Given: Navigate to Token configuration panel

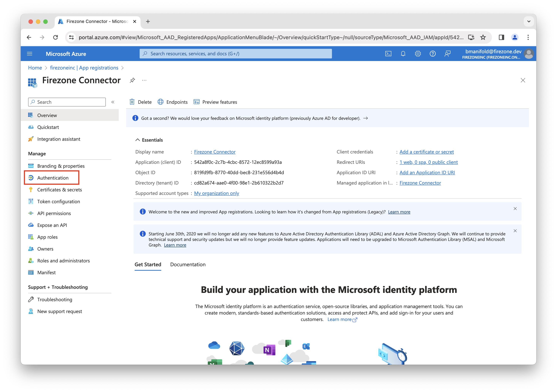Looking at the screenshot, I should click(x=58, y=201).
